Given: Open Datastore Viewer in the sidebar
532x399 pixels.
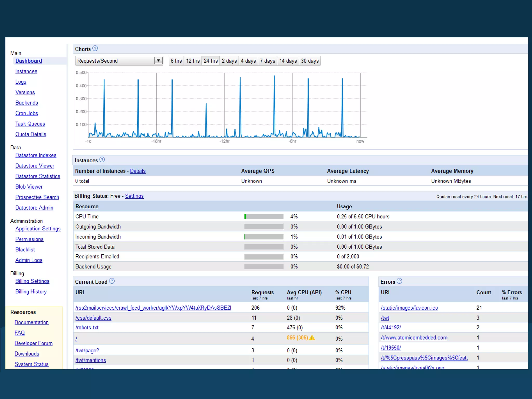Looking at the screenshot, I should [35, 166].
